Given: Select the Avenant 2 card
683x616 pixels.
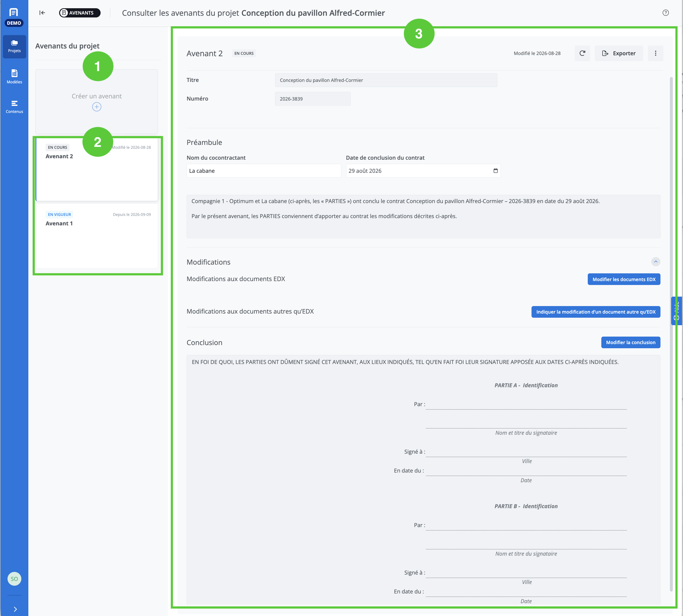Looking at the screenshot, I should point(97,169).
